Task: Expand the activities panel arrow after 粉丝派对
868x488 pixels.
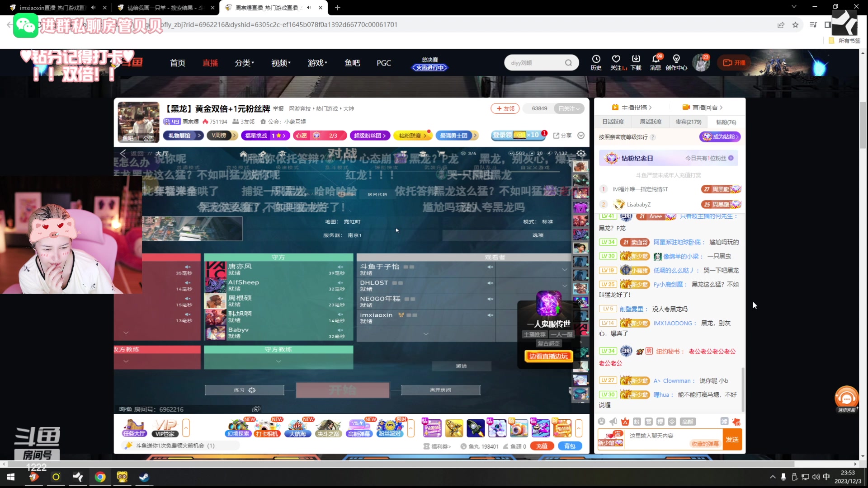Action: (x=410, y=427)
